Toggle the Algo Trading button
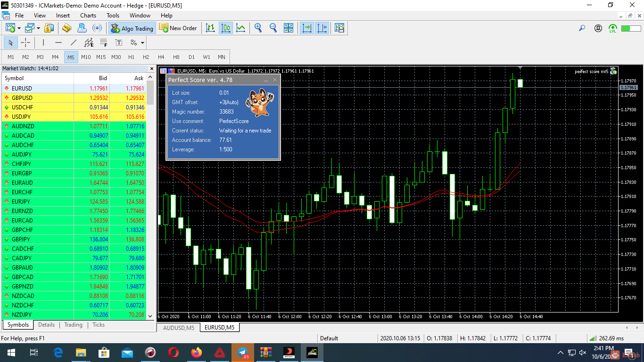Viewport: 644px width, 362px height. click(x=132, y=28)
